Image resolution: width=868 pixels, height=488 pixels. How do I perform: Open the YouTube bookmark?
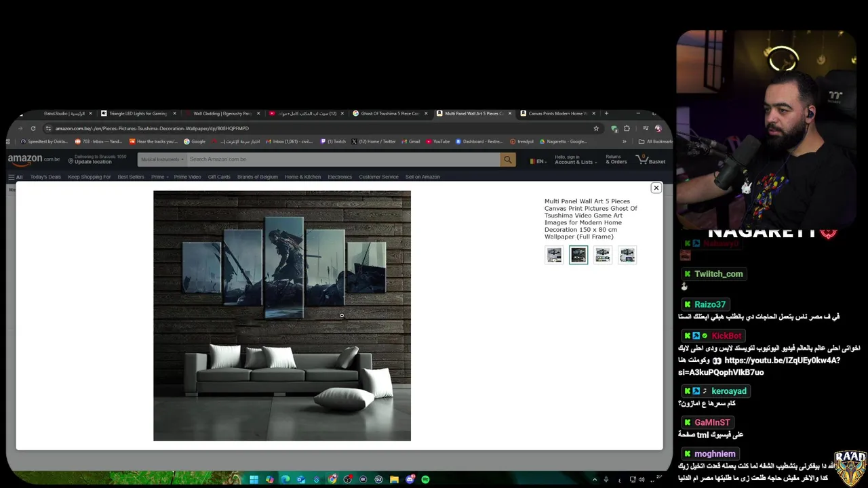(x=438, y=142)
